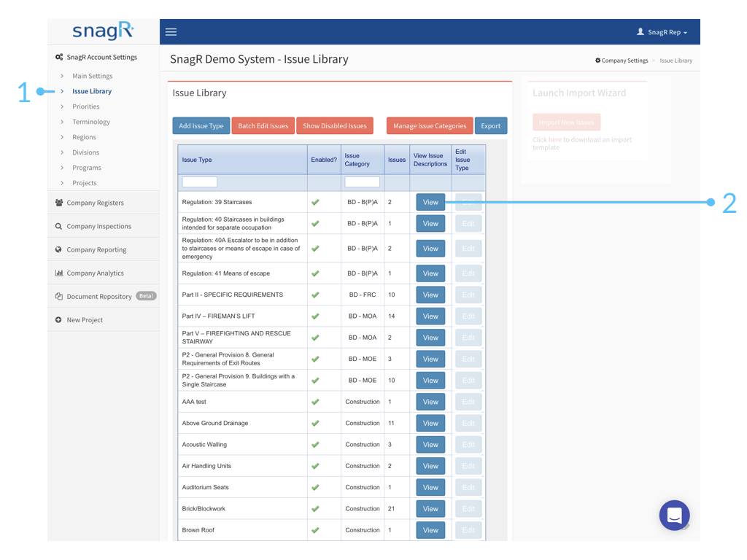Viewport: 747px width, 560px height.
Task: Click the Add Issue Type button
Action: [x=201, y=125]
